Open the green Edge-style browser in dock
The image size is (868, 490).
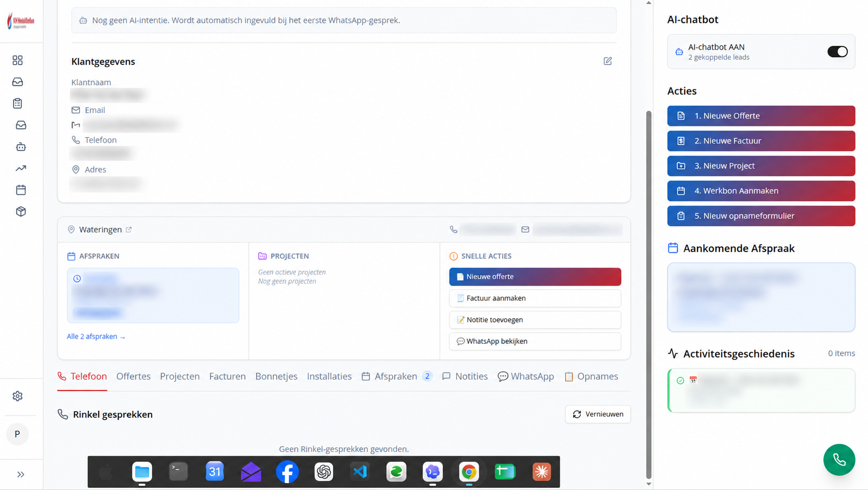(x=396, y=472)
